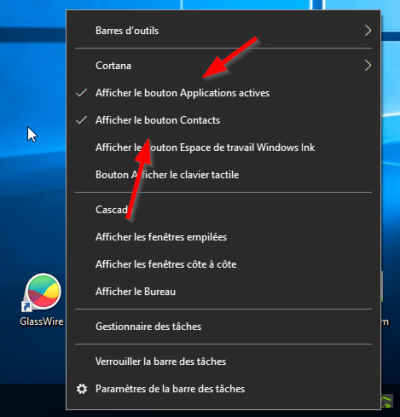The width and height of the screenshot is (400, 417).
Task: Uncheck Afficher le bouton Contacts
Action: click(x=223, y=120)
